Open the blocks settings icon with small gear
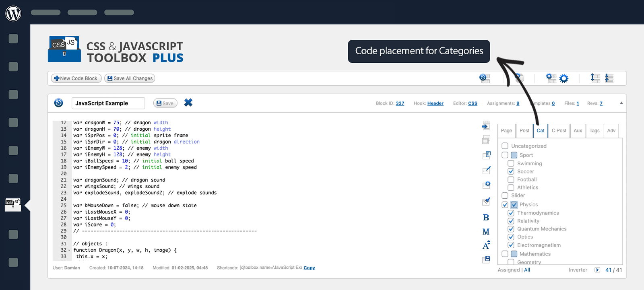This screenshot has width=644, height=290. coord(551,78)
